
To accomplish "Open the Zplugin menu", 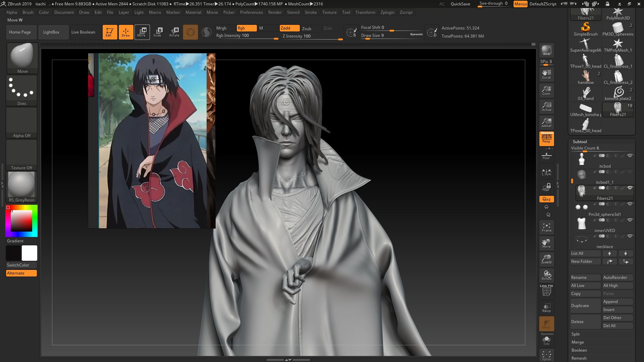I will click(x=387, y=12).
